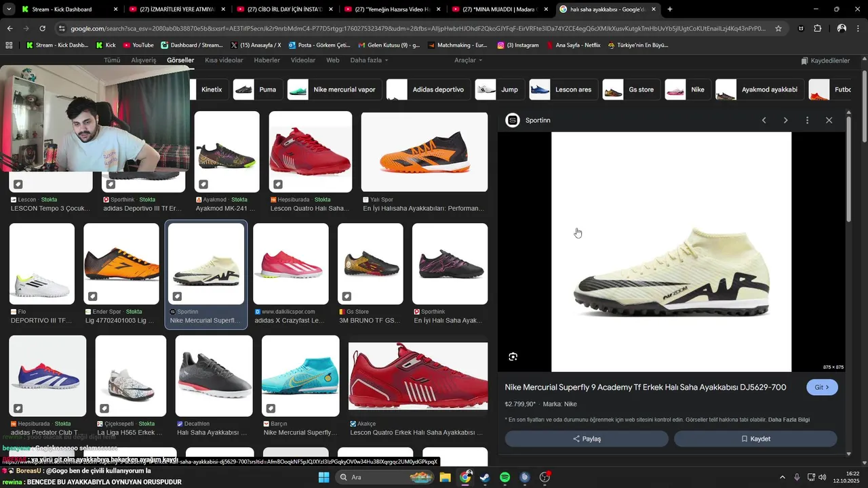Switch to the Kısa videolar tab
Image resolution: width=868 pixels, height=488 pixels.
(x=224, y=60)
